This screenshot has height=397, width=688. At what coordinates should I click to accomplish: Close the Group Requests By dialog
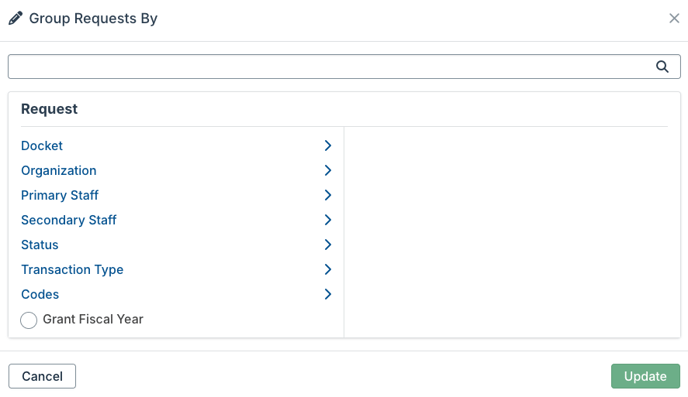click(x=674, y=18)
